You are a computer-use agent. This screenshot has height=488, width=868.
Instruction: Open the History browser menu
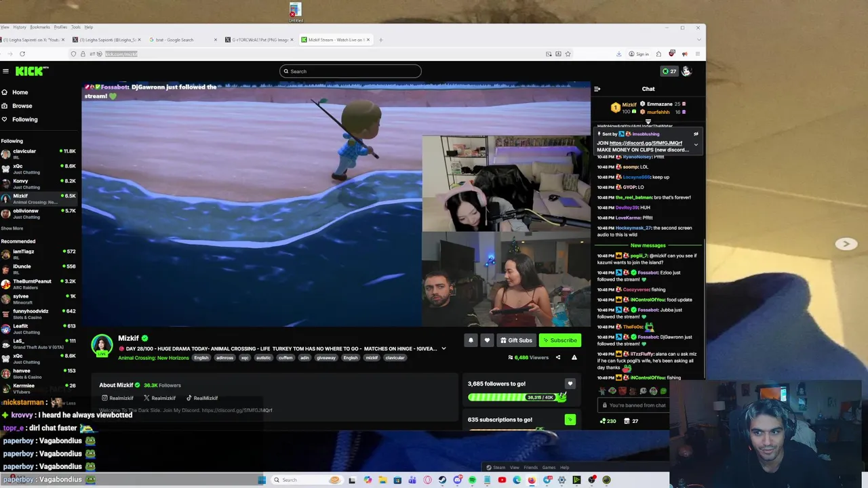click(19, 27)
